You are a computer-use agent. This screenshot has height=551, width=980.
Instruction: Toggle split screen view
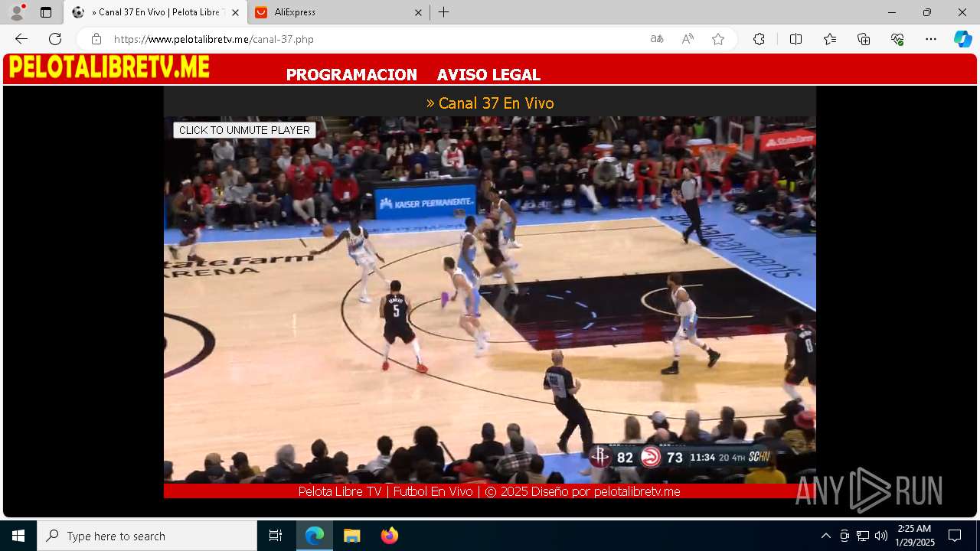pos(795,39)
